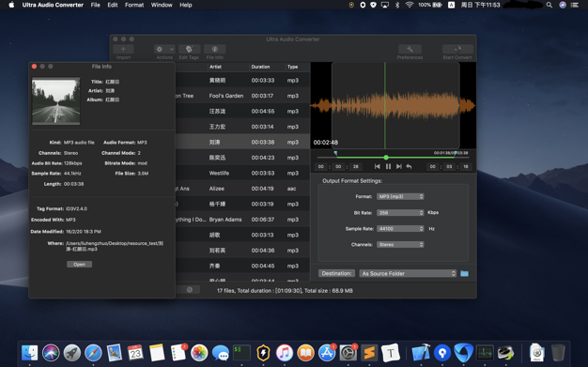Open Safari from the Dock
588x367 pixels.
tap(93, 353)
